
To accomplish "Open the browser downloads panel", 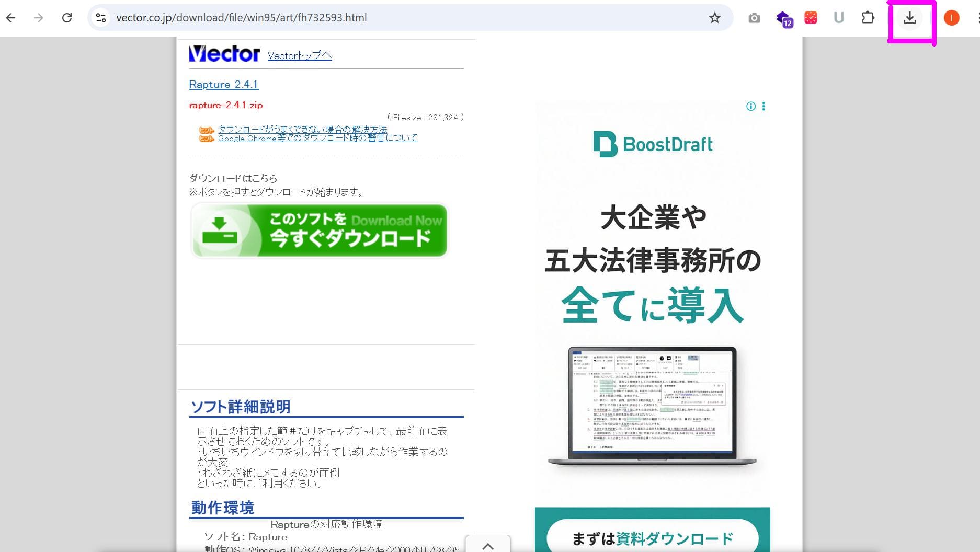I will coord(910,18).
